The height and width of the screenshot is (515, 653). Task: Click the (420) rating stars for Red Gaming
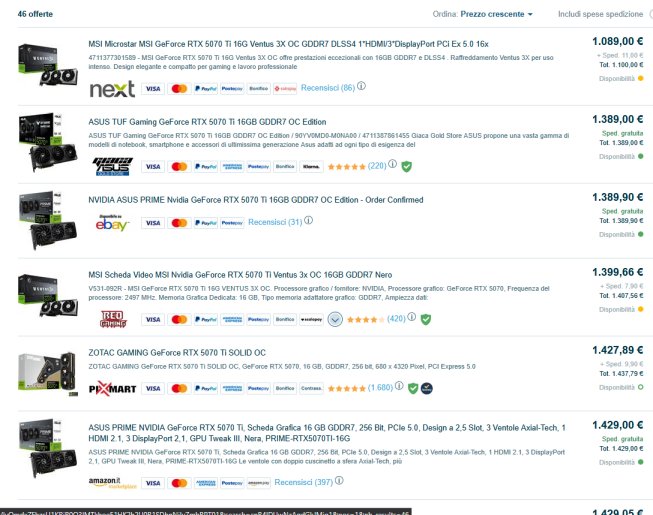(x=366, y=320)
